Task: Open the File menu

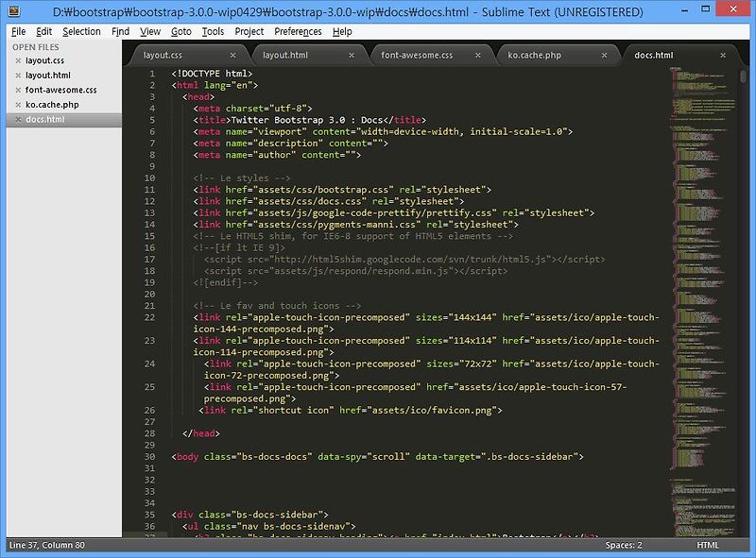Action: (x=18, y=31)
